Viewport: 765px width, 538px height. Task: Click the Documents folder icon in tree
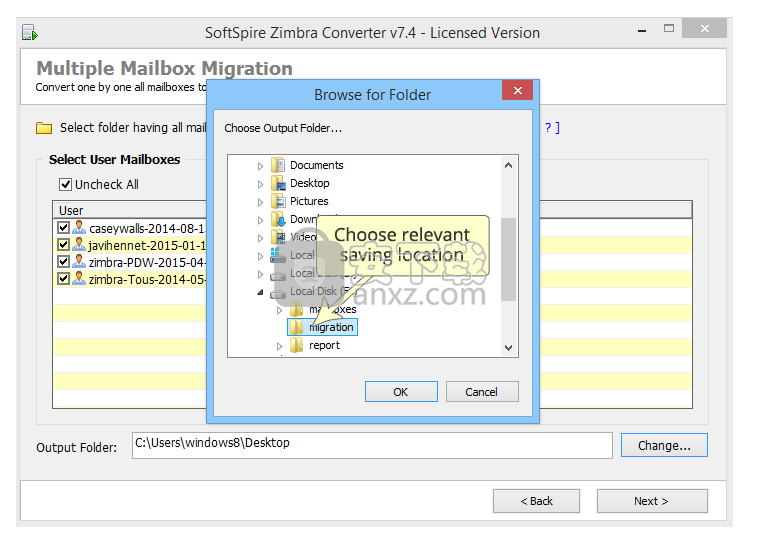tap(278, 165)
